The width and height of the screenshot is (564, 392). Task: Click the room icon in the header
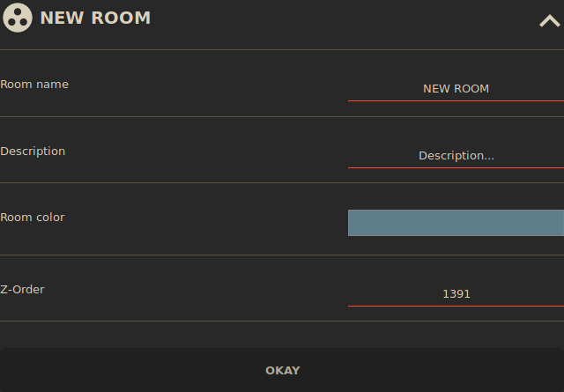(x=18, y=18)
